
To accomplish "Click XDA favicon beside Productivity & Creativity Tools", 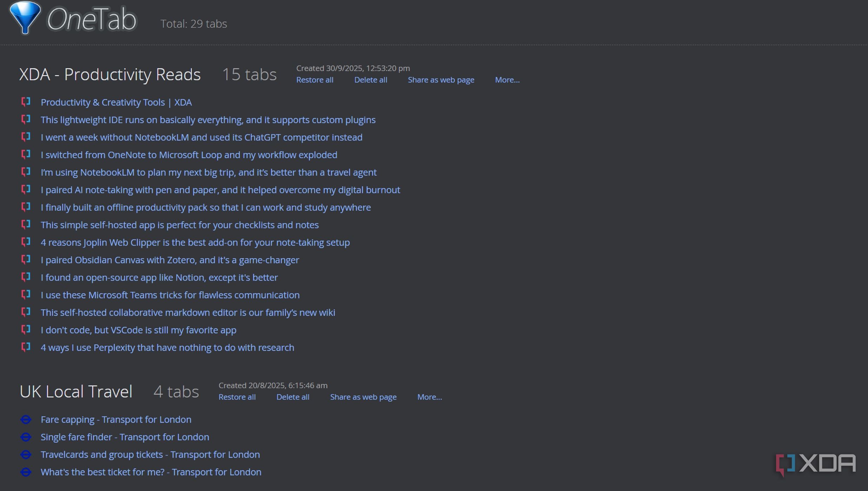I will pos(26,102).
